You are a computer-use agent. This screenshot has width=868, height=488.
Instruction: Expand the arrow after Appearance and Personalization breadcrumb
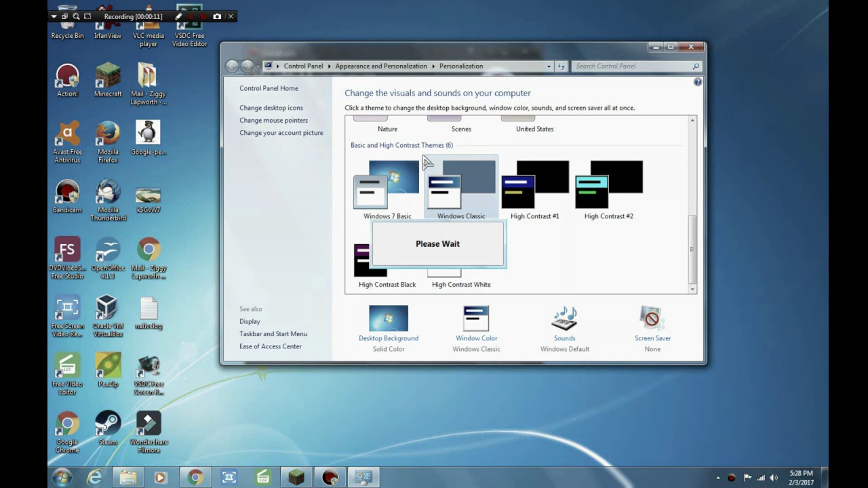pos(433,66)
